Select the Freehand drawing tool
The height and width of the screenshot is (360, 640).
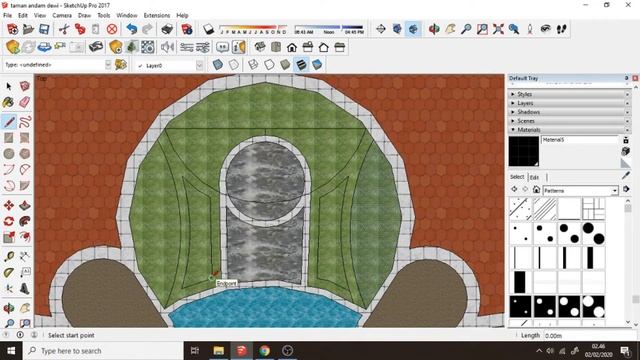[x=24, y=122]
